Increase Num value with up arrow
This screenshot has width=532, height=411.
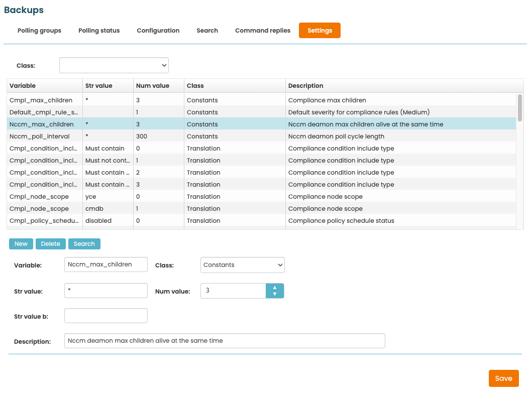coord(274,288)
